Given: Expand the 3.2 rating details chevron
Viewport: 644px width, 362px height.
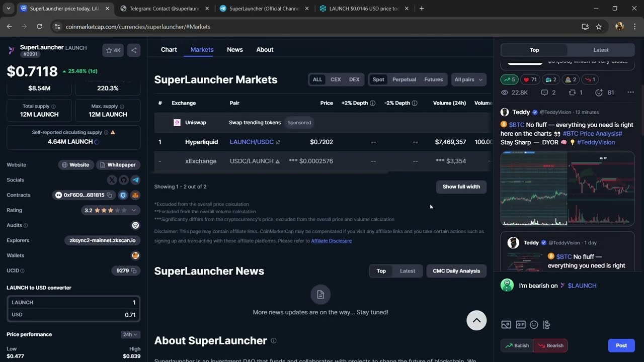Looking at the screenshot, I should click(x=134, y=210).
